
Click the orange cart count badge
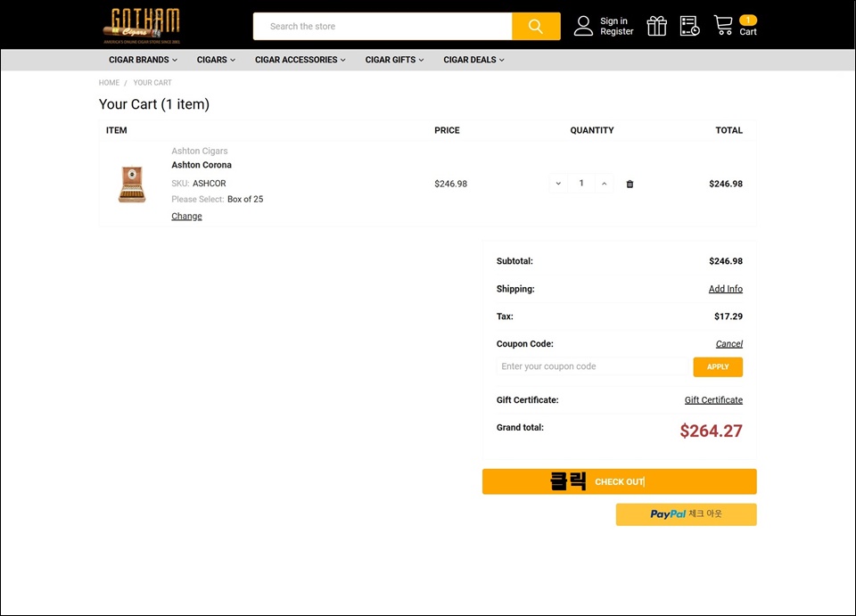(x=748, y=21)
